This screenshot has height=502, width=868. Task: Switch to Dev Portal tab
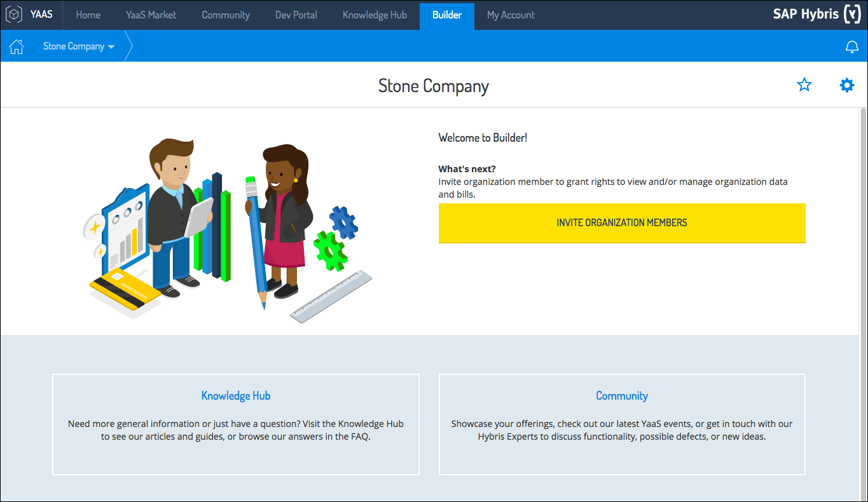(x=296, y=15)
